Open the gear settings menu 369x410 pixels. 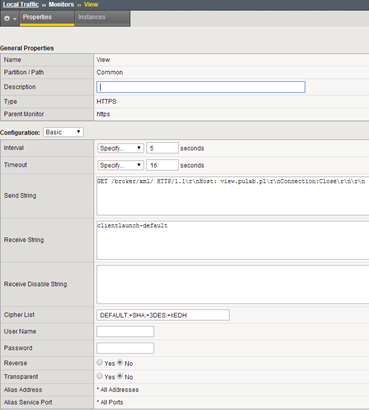(10, 18)
